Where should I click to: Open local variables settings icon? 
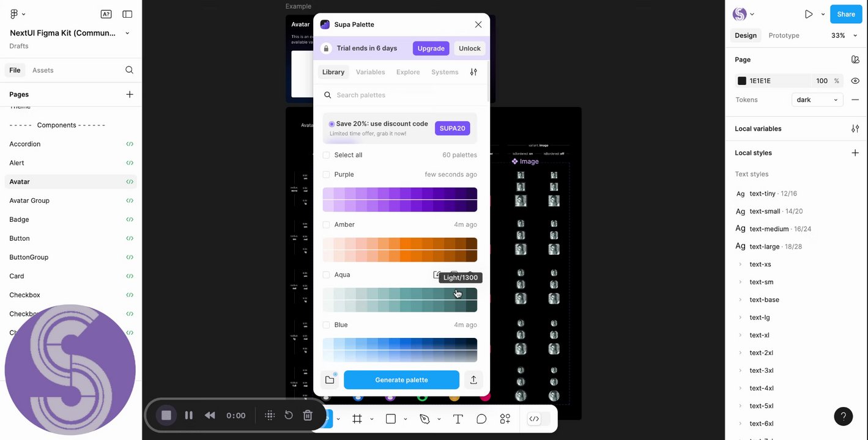[855, 129]
